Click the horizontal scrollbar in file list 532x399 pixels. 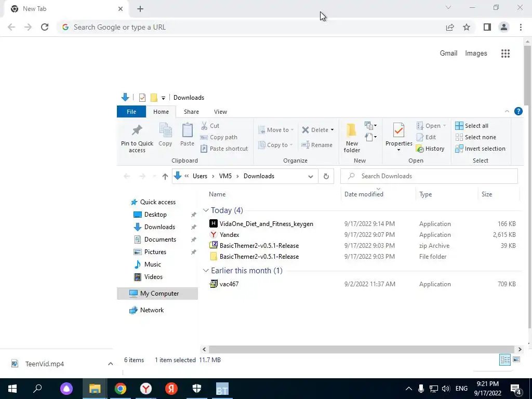click(x=362, y=349)
